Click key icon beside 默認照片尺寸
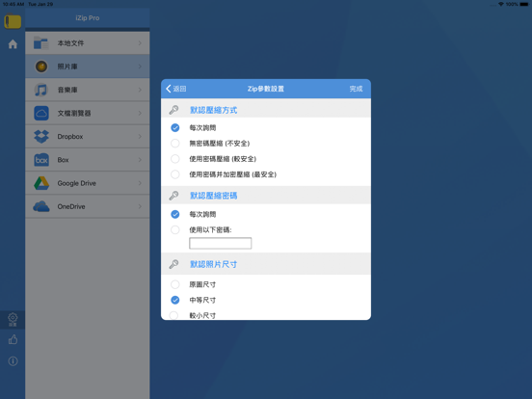Image resolution: width=532 pixels, height=399 pixels. point(173,264)
